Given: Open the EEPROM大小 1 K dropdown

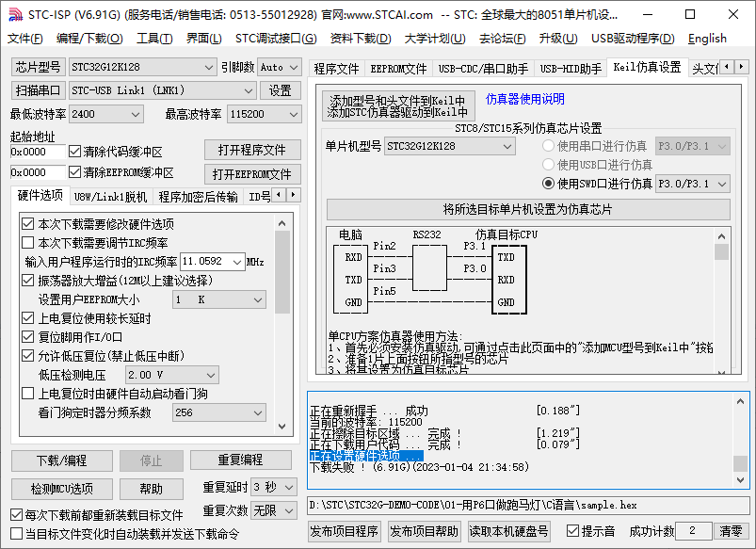Looking at the screenshot, I should tap(219, 299).
